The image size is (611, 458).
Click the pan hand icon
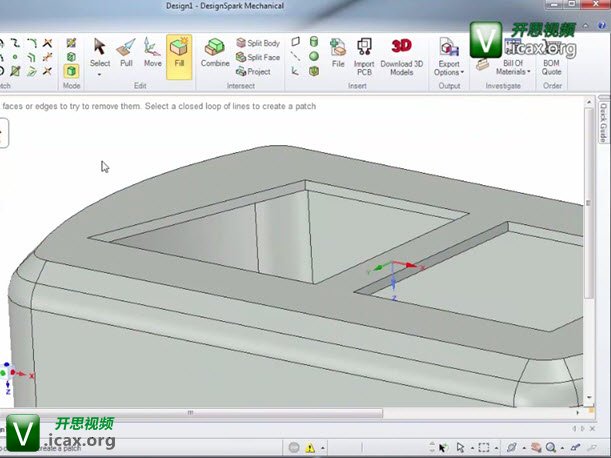(x=536, y=447)
